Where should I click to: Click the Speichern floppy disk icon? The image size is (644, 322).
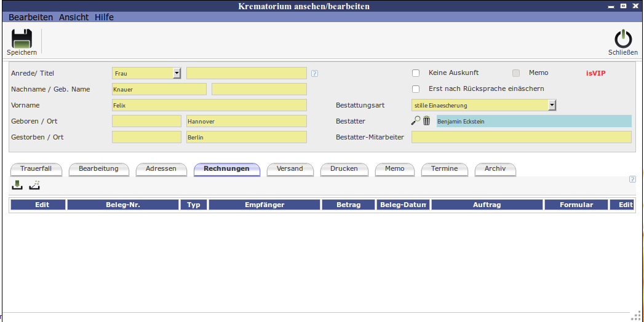coord(22,39)
